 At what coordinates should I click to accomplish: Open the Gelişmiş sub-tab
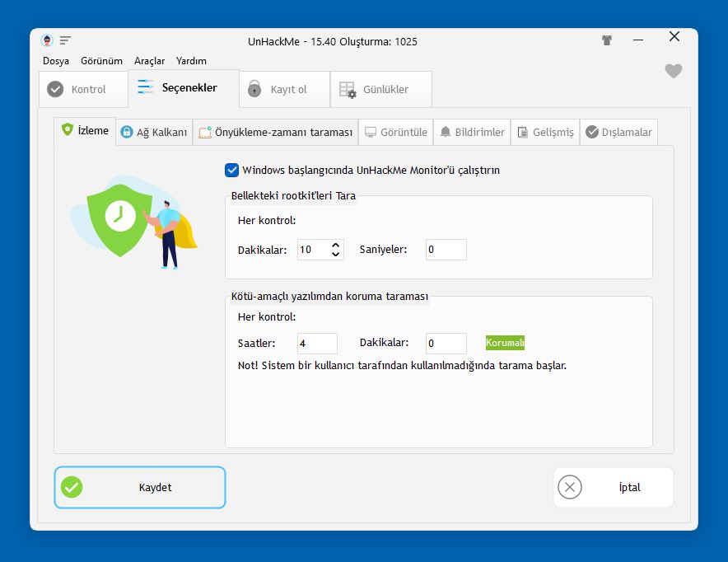[545, 133]
